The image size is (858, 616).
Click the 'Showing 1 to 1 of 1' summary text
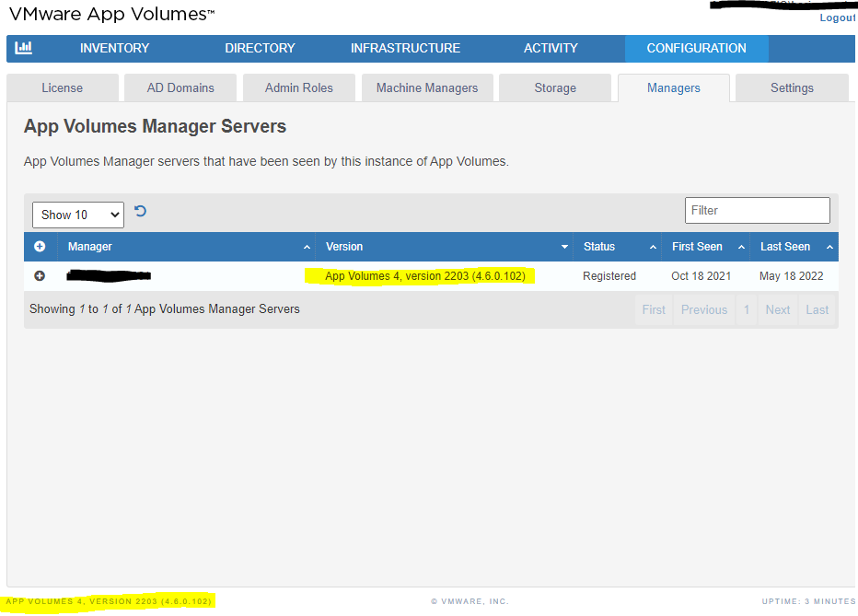165,309
